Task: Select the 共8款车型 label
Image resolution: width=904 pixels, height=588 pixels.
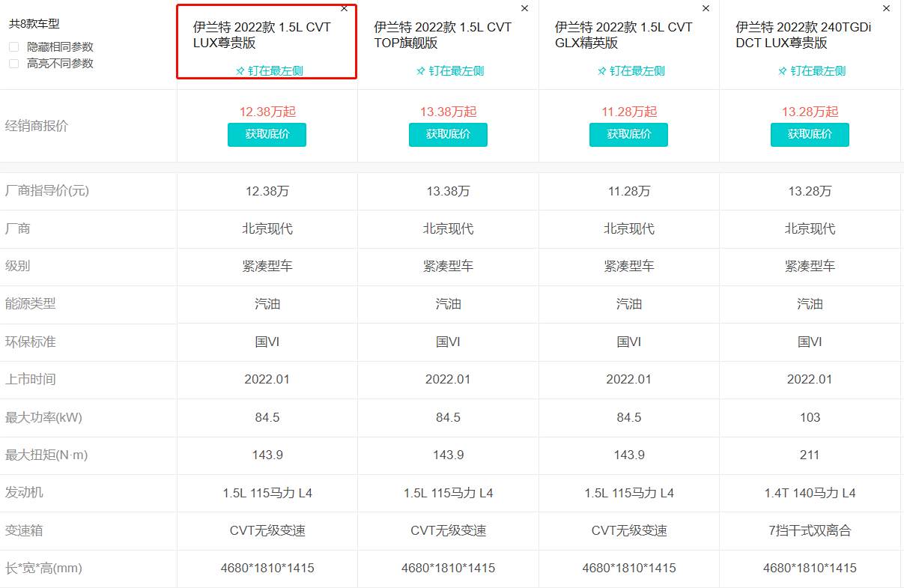Action: point(34,24)
